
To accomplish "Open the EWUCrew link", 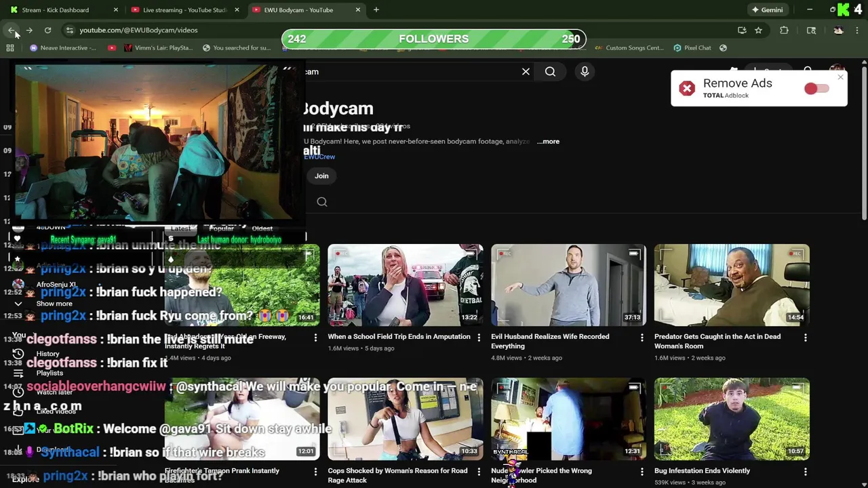I will point(319,157).
